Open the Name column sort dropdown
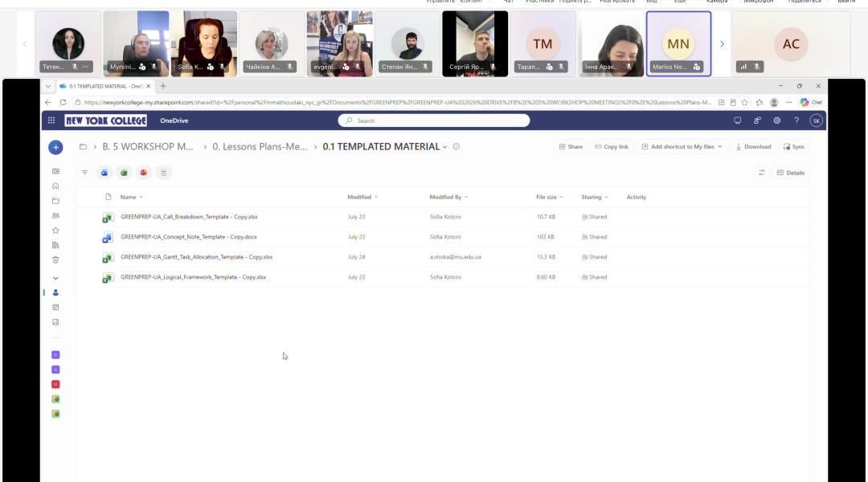 coord(141,198)
